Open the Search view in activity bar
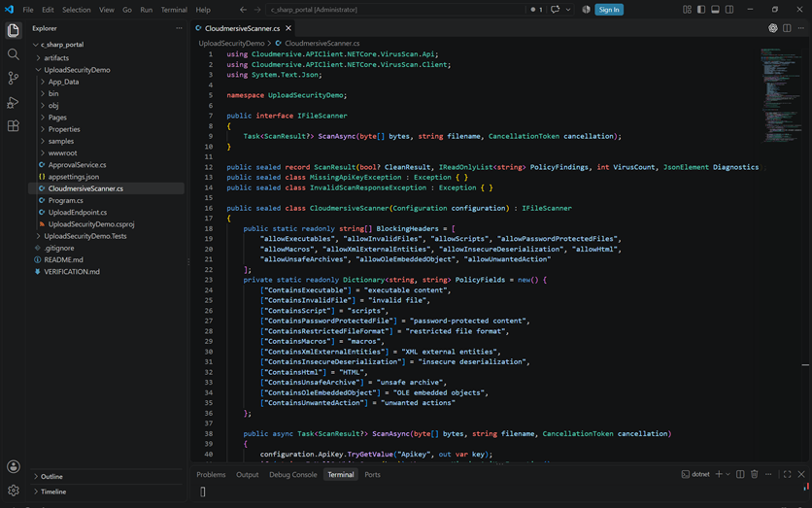The height and width of the screenshot is (508, 812). (14, 54)
